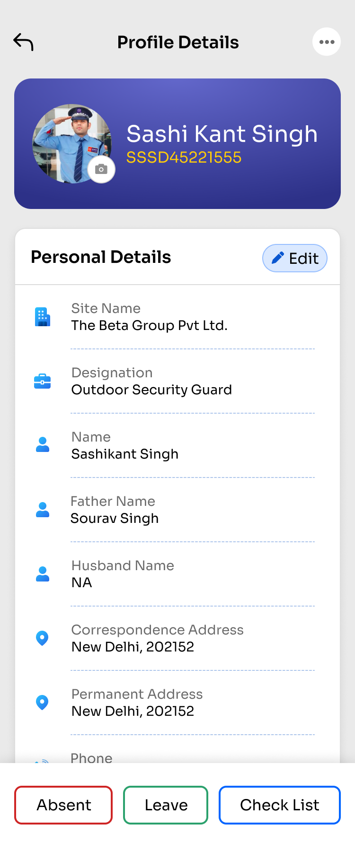Click the Permanent Address location pin
The height and width of the screenshot is (868, 355).
43,702
